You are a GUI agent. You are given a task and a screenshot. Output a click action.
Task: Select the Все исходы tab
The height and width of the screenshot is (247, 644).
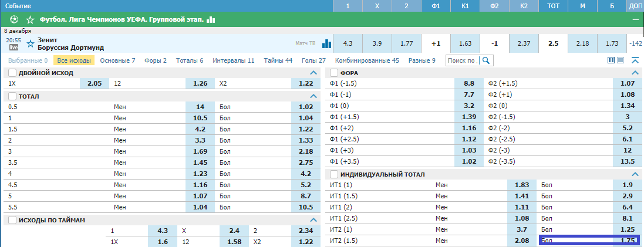click(74, 60)
